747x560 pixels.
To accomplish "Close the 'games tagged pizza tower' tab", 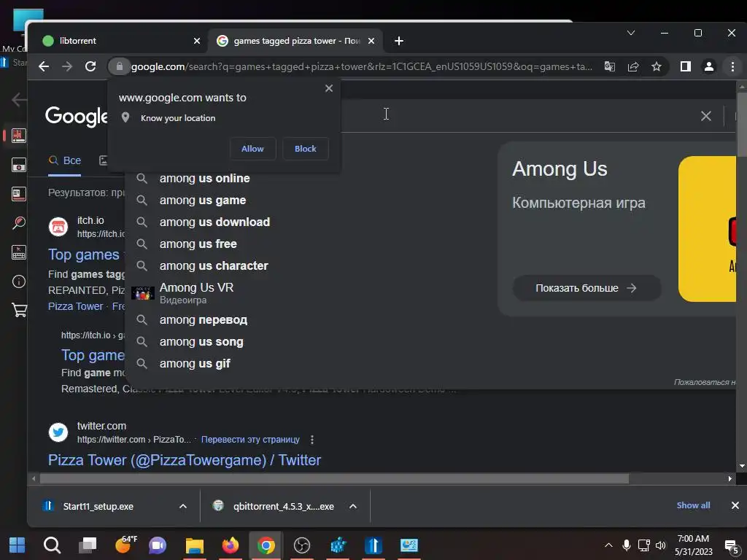I will point(371,41).
